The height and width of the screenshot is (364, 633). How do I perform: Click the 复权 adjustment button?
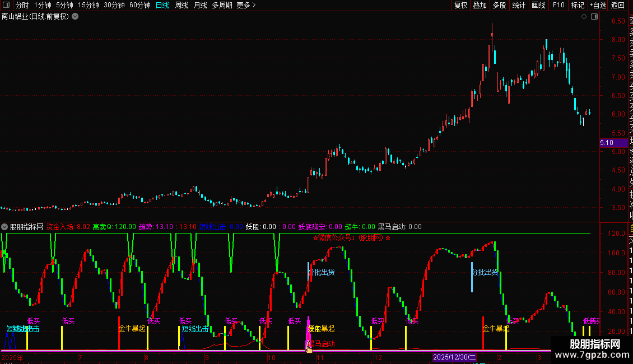[460, 5]
